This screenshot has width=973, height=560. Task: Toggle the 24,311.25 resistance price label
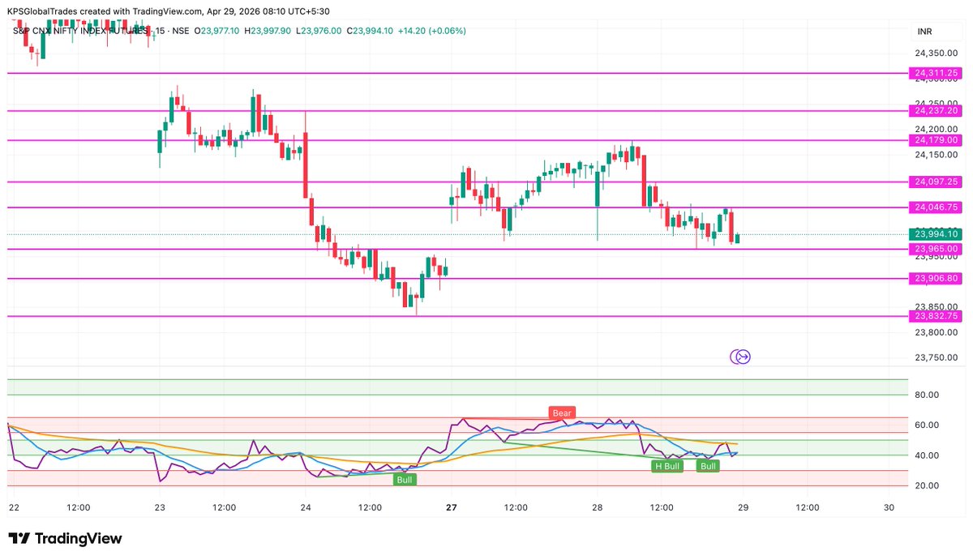[934, 73]
